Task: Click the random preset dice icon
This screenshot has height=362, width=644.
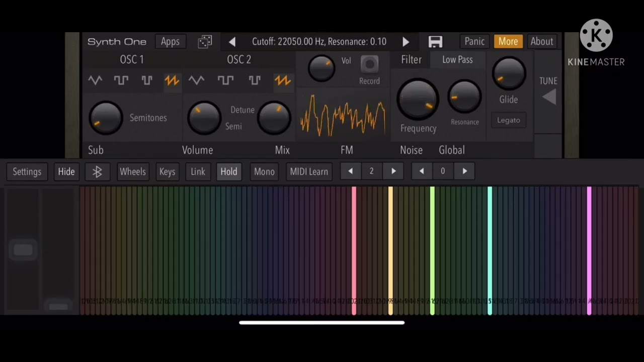Action: point(205,42)
